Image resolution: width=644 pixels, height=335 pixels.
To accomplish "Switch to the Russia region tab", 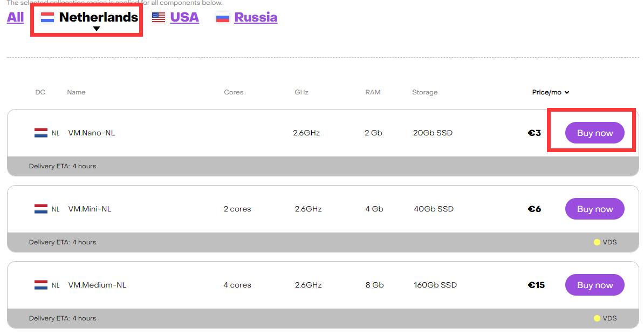I will tap(256, 17).
